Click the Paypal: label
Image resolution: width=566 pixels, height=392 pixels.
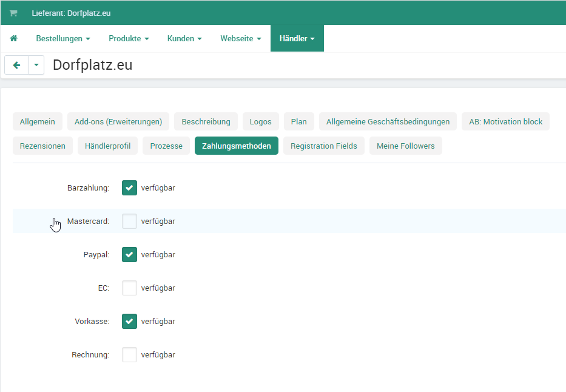click(x=96, y=255)
